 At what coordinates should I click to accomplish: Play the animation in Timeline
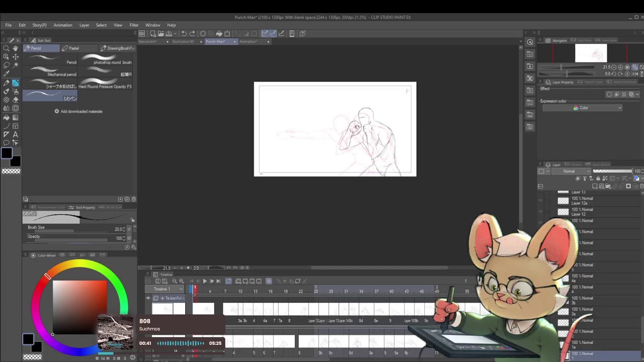205,281
